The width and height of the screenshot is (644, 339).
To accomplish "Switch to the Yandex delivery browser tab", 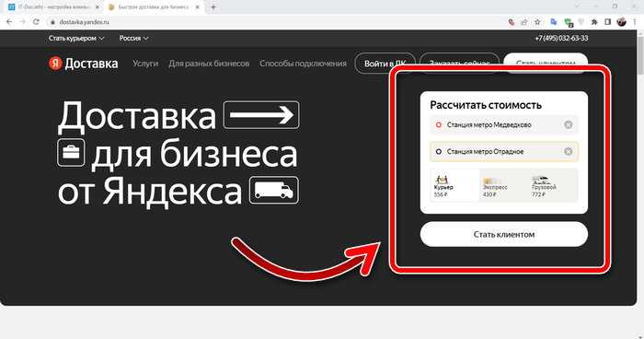I will click(x=153, y=7).
